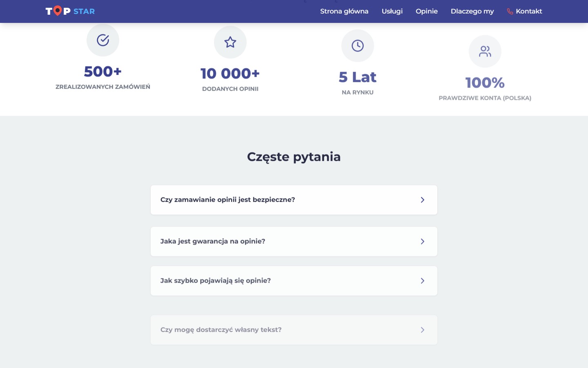The width and height of the screenshot is (588, 368).
Task: Click chevron arrow in the pojawiają się question row
Action: click(423, 281)
